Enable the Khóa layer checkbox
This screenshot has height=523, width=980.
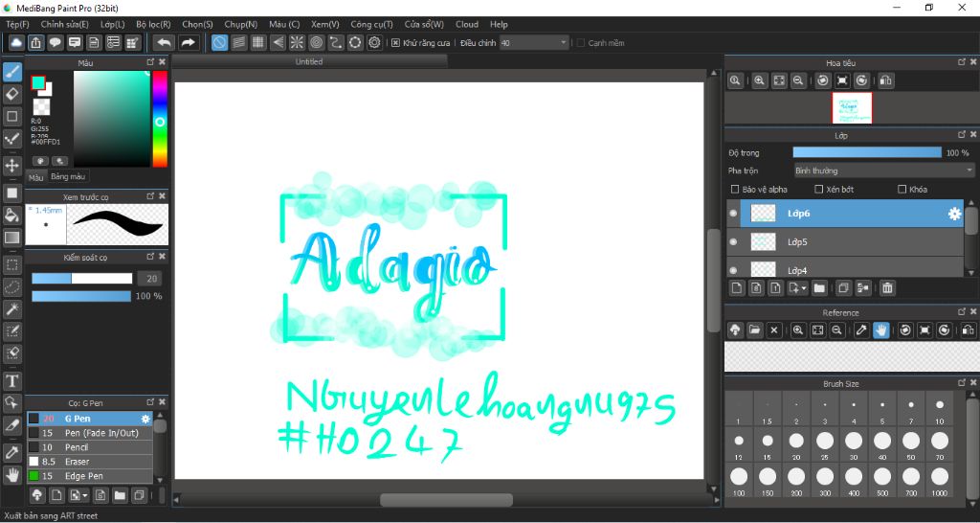click(902, 189)
